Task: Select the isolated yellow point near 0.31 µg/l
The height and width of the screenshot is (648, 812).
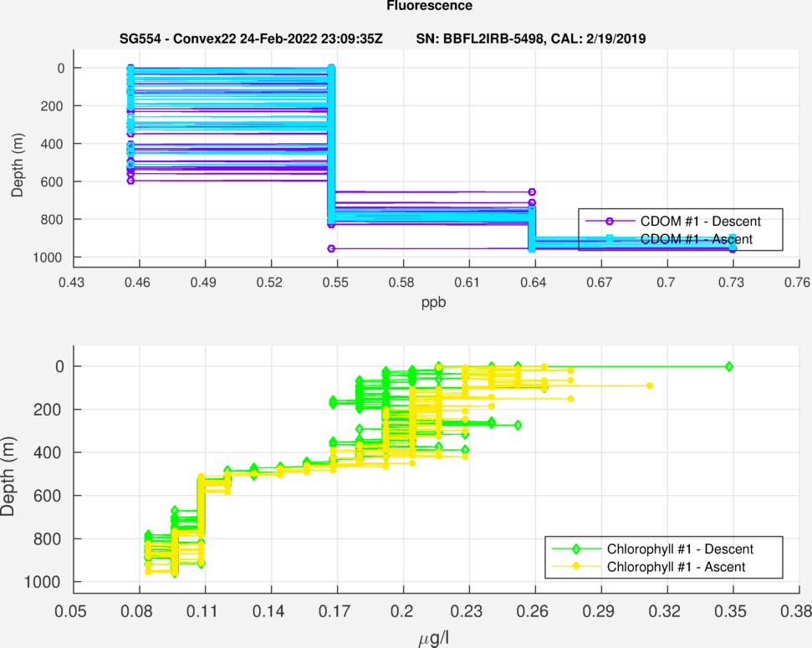Action: [650, 385]
